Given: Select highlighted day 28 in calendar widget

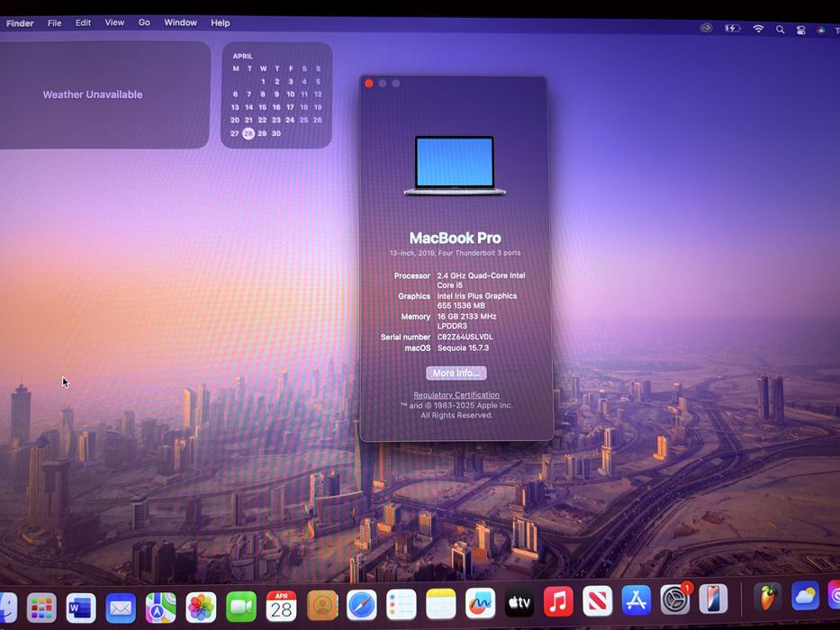Looking at the screenshot, I should click(248, 133).
